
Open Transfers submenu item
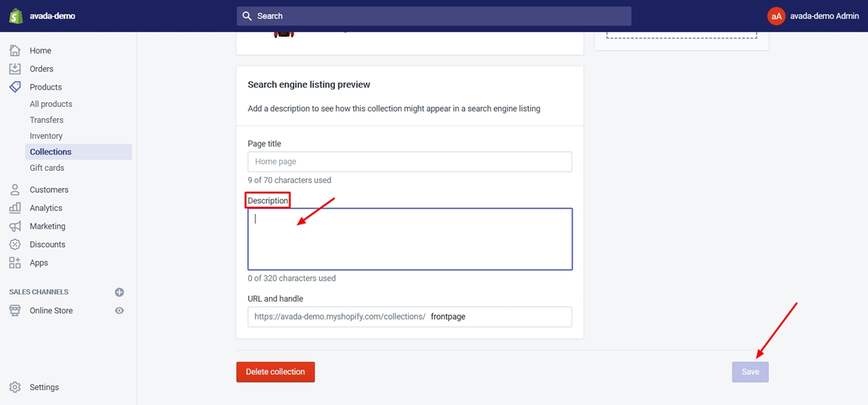pyautogui.click(x=46, y=120)
